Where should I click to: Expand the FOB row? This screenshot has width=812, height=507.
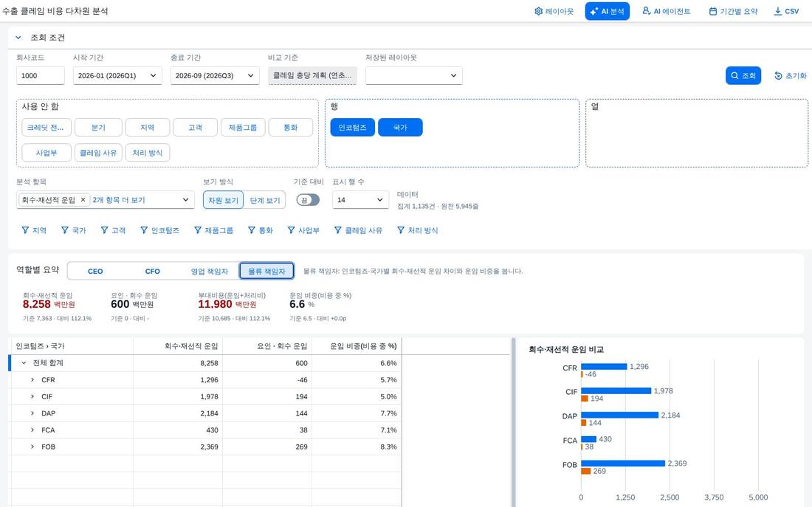(32, 447)
